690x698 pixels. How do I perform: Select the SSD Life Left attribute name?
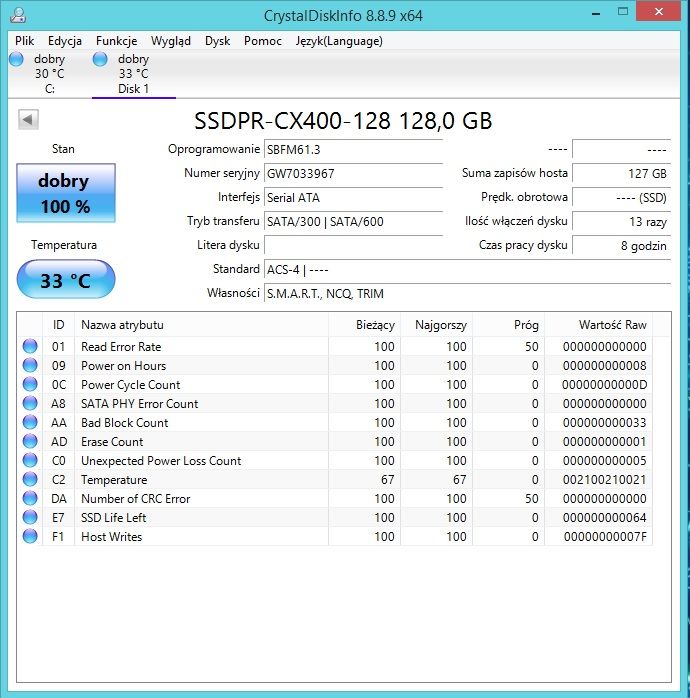point(114,518)
